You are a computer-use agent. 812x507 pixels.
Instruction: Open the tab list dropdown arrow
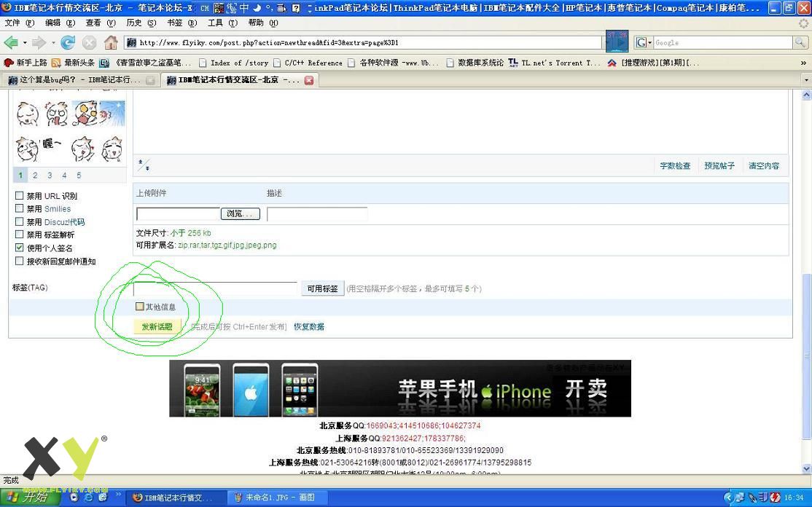[805, 80]
